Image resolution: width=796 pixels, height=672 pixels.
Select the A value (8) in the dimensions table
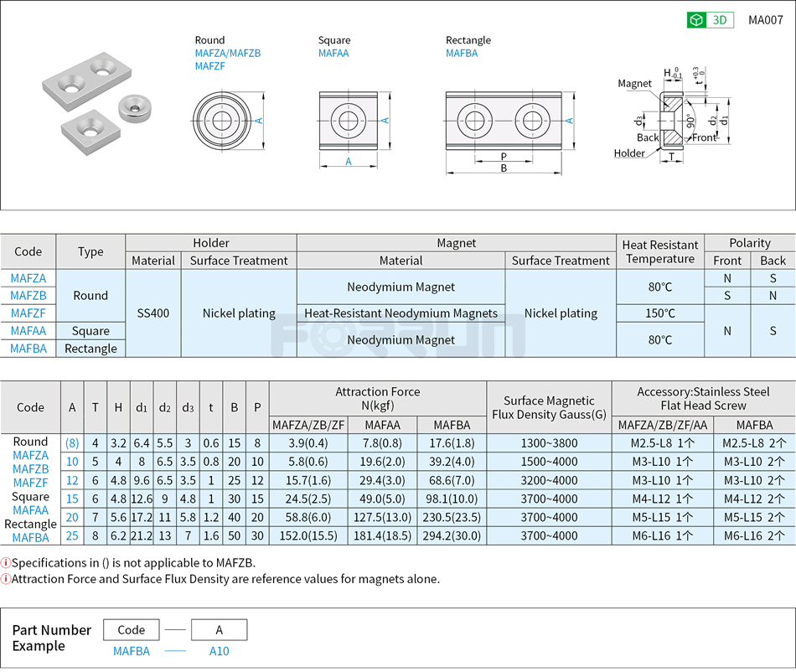point(72,442)
